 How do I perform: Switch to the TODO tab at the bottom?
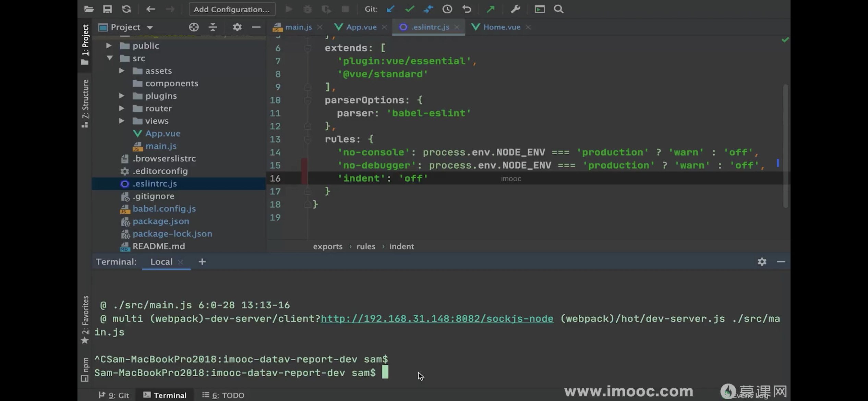[223, 395]
